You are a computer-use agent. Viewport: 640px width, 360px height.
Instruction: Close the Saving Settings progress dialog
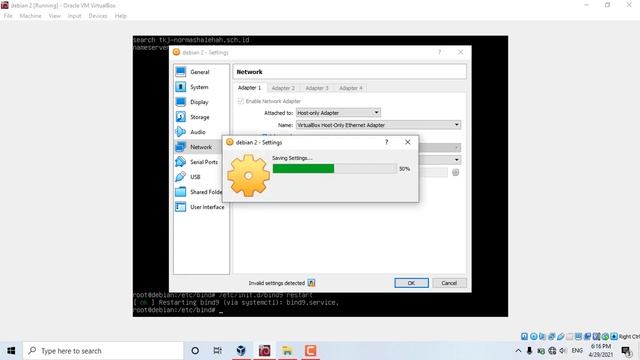coord(407,142)
